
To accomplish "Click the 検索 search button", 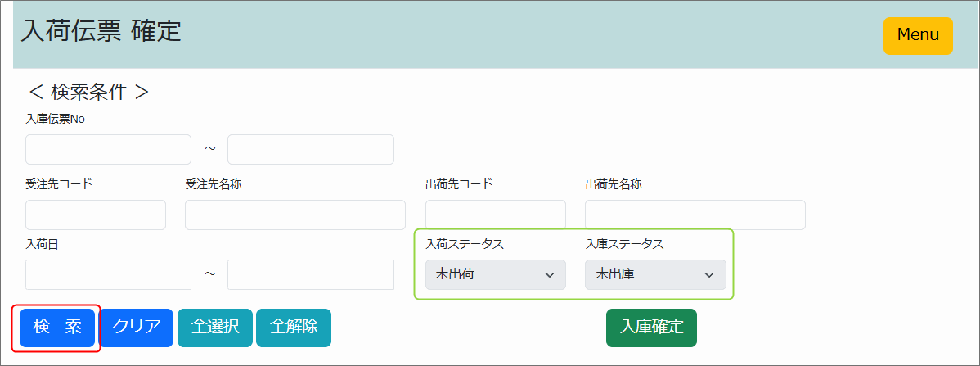I will coord(57,328).
